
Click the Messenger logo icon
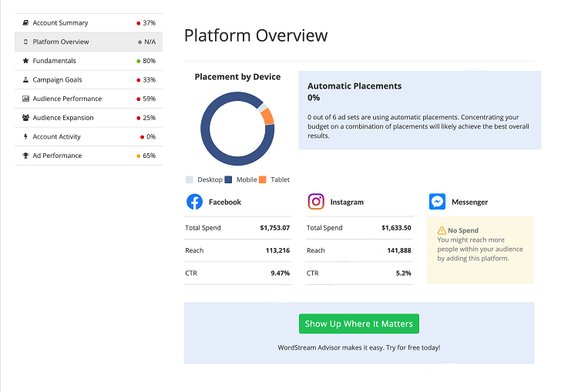pyautogui.click(x=437, y=202)
